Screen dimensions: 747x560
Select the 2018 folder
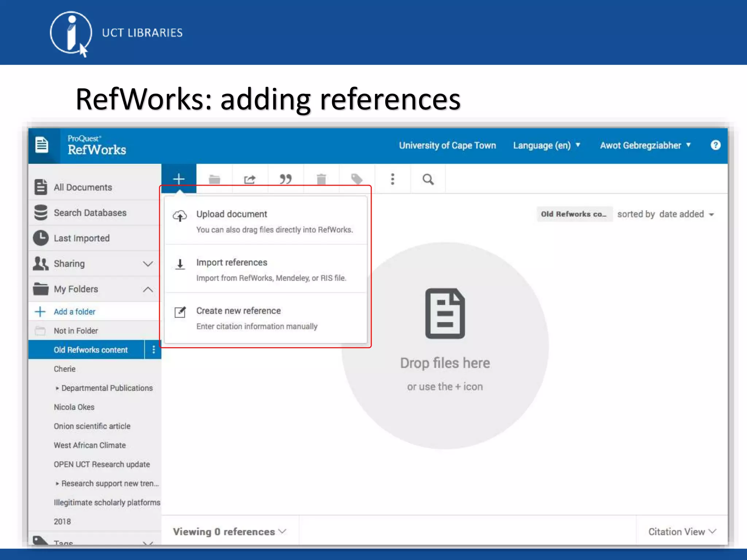(62, 522)
